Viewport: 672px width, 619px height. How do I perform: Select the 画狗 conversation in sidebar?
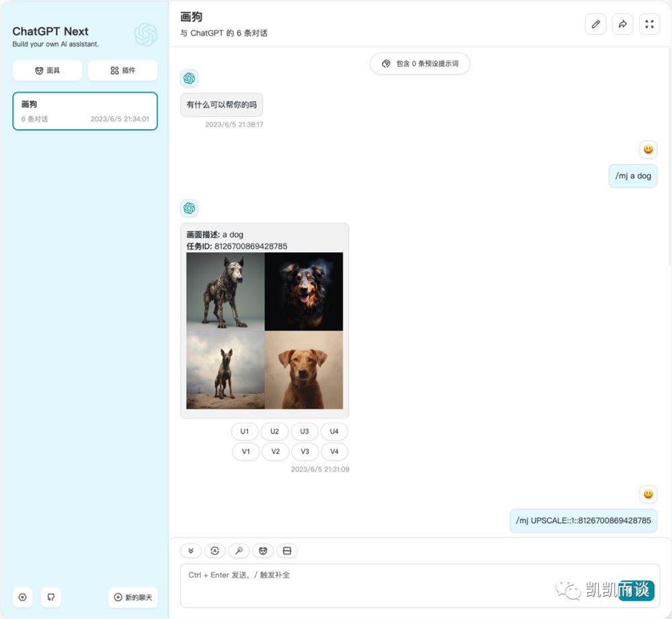85,111
